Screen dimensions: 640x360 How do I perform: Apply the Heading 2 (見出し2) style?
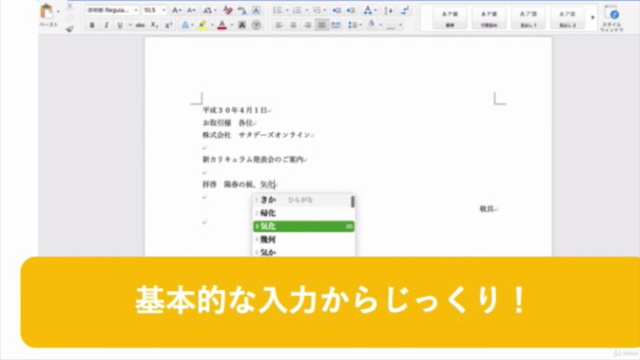(x=567, y=19)
